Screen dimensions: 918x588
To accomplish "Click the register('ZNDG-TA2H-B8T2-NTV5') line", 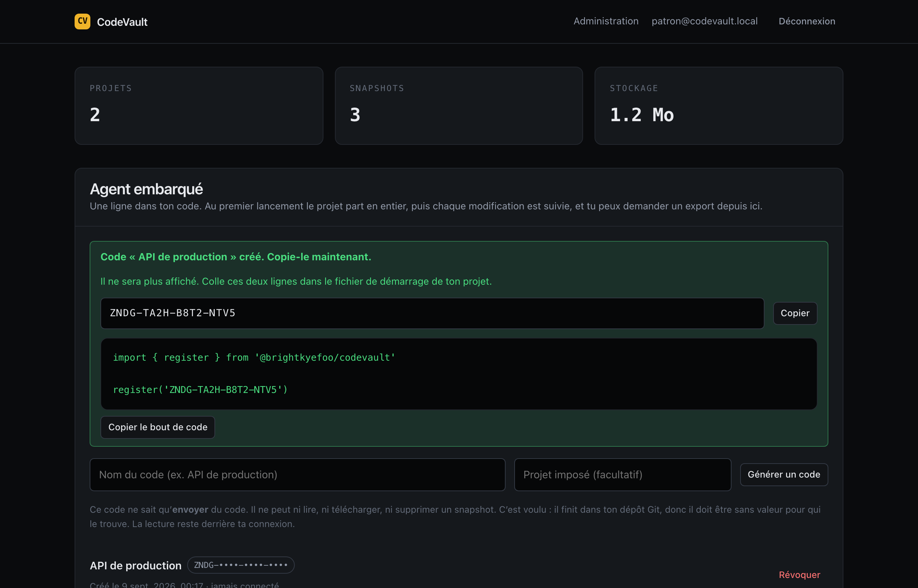I will click(x=200, y=389).
